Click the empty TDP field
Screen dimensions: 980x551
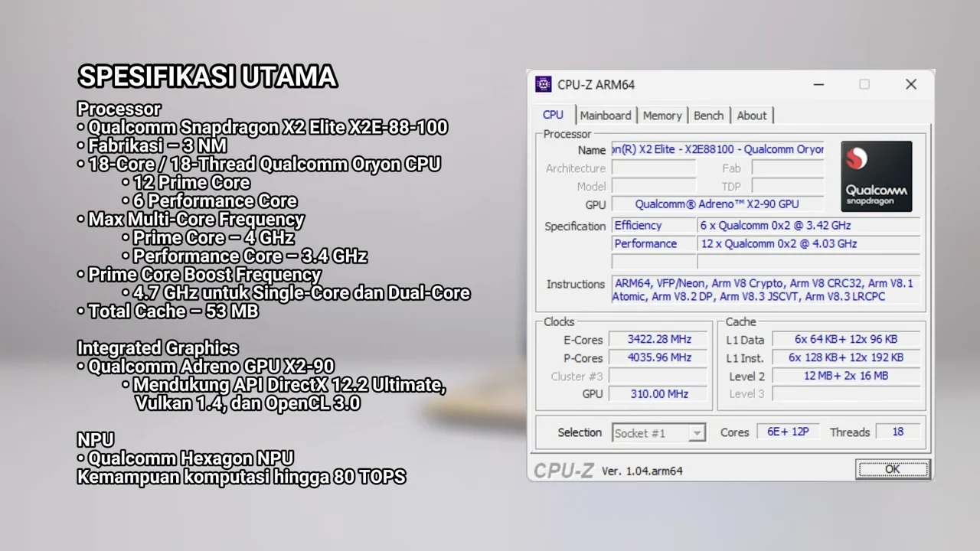(788, 186)
